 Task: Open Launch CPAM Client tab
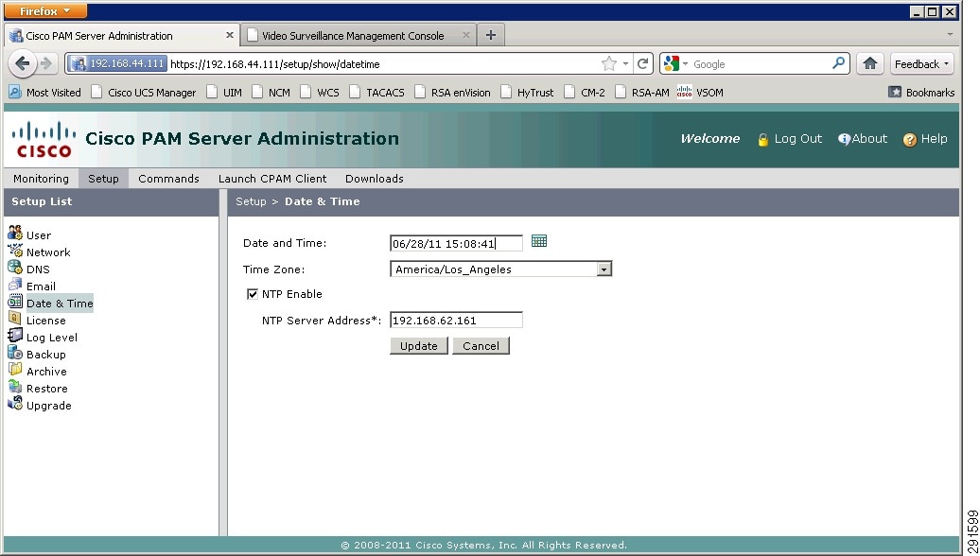272,179
